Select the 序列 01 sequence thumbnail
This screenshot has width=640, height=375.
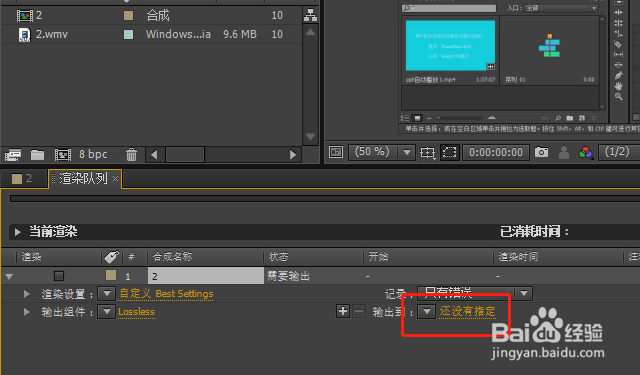coord(549,45)
